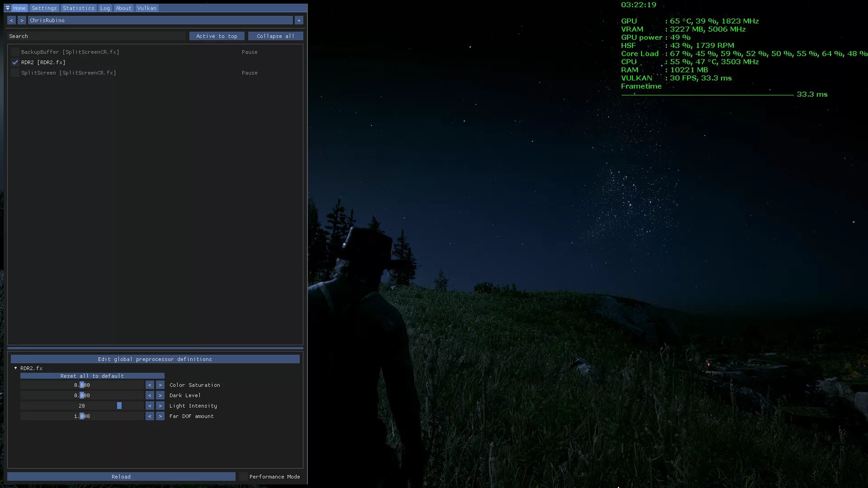The image size is (868, 488).
Task: Click the navigate forward arrow icon
Action: tap(21, 20)
